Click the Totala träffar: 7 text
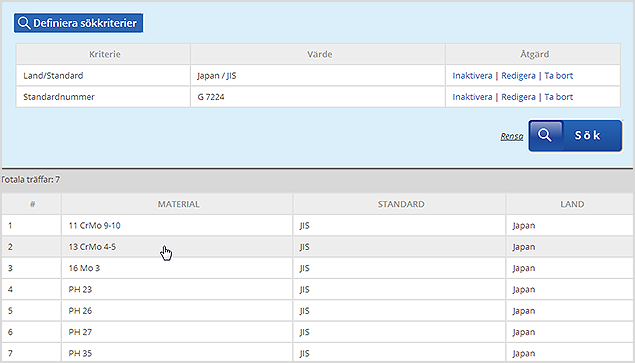Screen dimensions: 635x363 tap(30, 179)
